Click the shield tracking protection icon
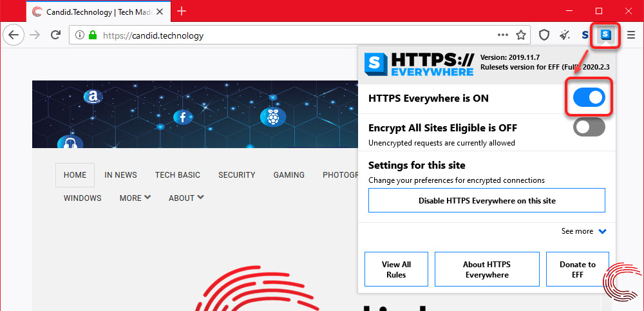 [544, 35]
